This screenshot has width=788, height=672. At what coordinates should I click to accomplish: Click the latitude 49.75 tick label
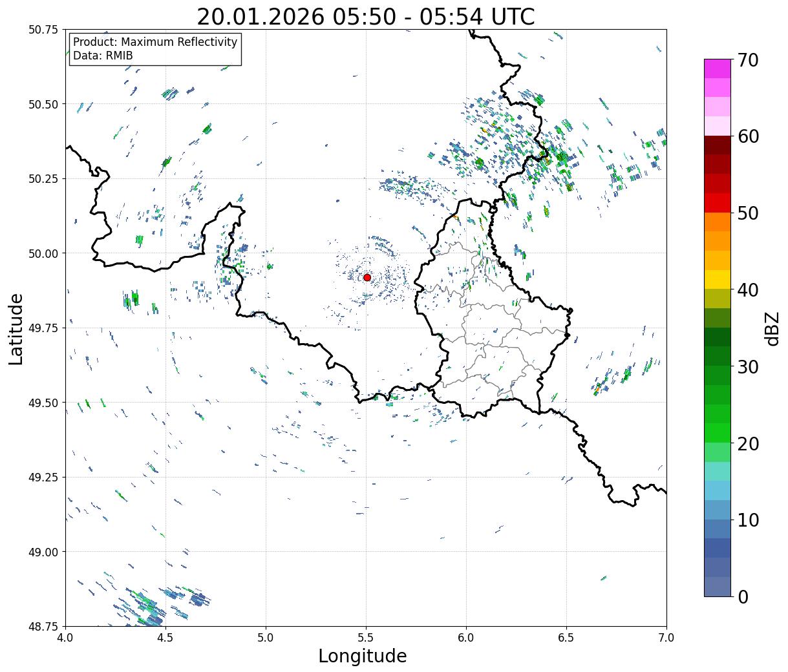click(43, 328)
